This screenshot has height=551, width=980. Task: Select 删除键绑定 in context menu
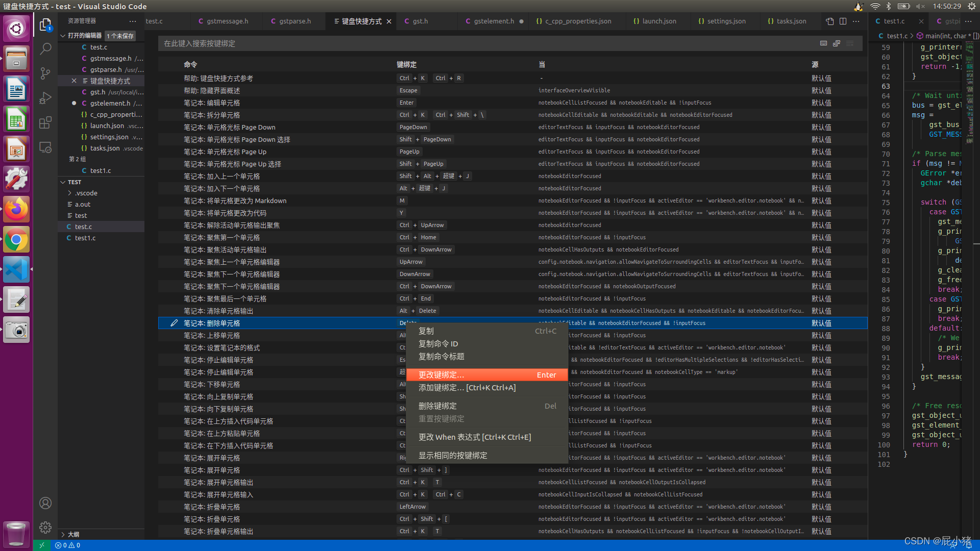point(487,406)
